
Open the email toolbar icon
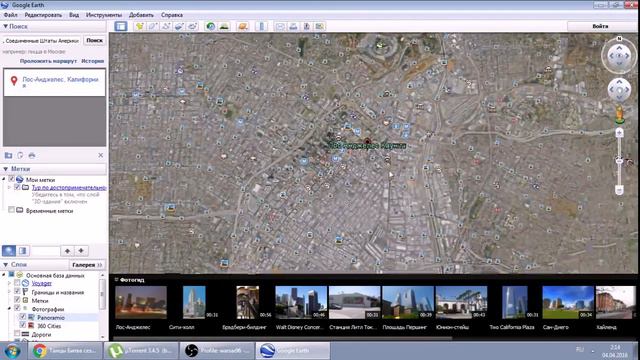coord(280,26)
